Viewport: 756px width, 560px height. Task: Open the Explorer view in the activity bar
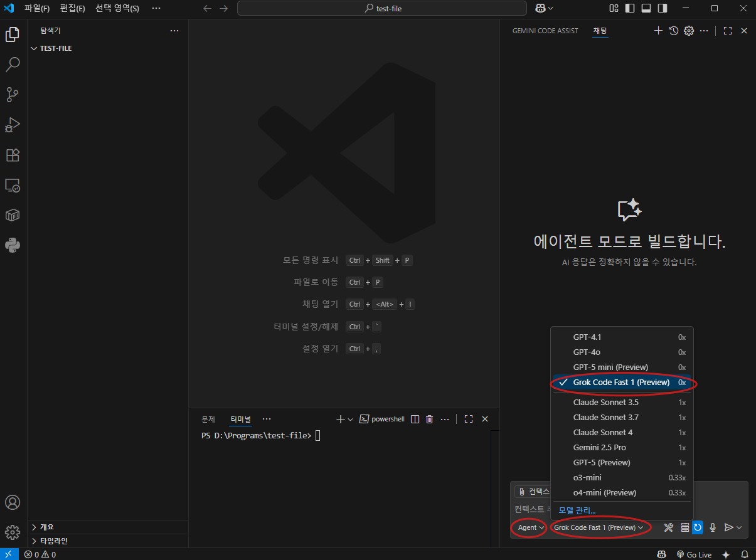click(x=13, y=34)
